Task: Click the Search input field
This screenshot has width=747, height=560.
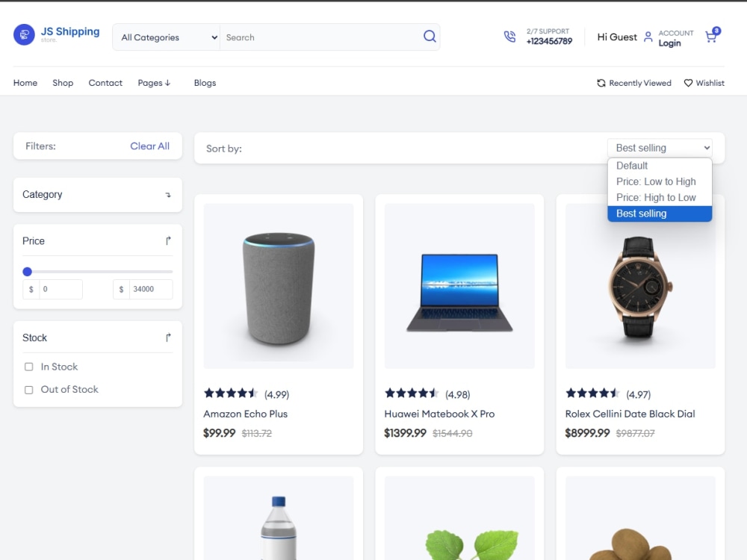Action: [x=321, y=37]
